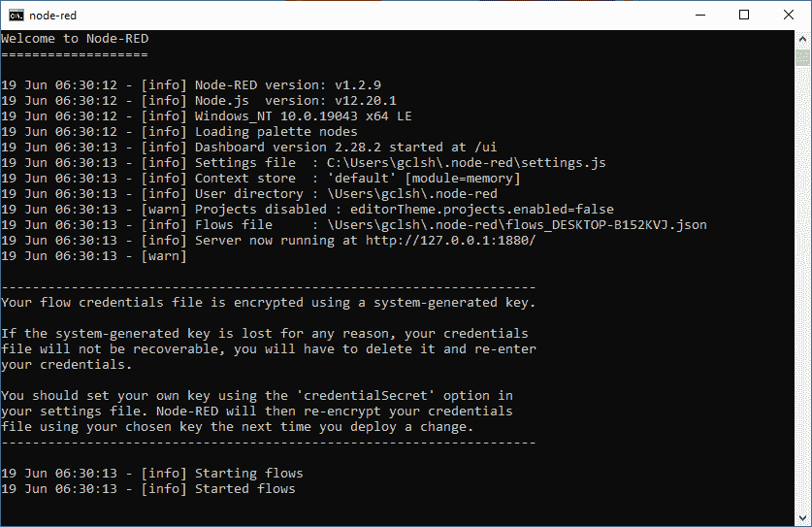Click the flows_DESKTOP-B152KVJ.json file name
Screen dimensions: 812x527
pyautogui.click(x=606, y=225)
